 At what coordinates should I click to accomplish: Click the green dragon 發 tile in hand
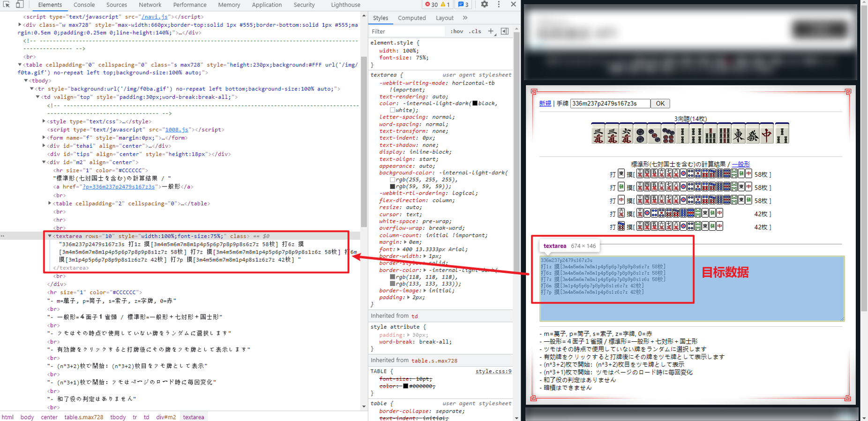click(753, 134)
